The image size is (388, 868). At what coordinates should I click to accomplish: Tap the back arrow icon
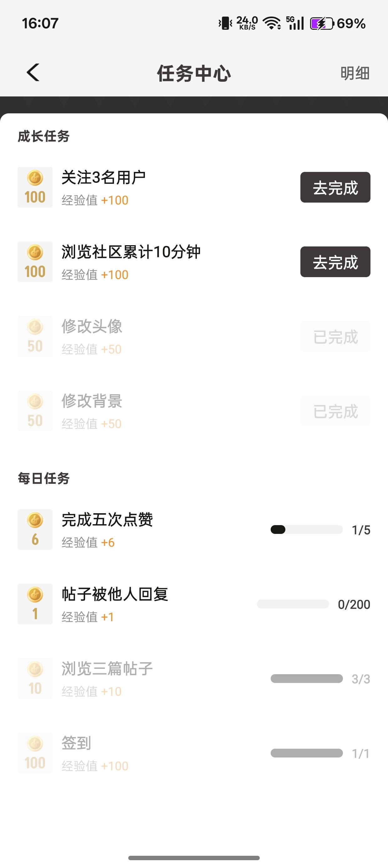point(33,72)
